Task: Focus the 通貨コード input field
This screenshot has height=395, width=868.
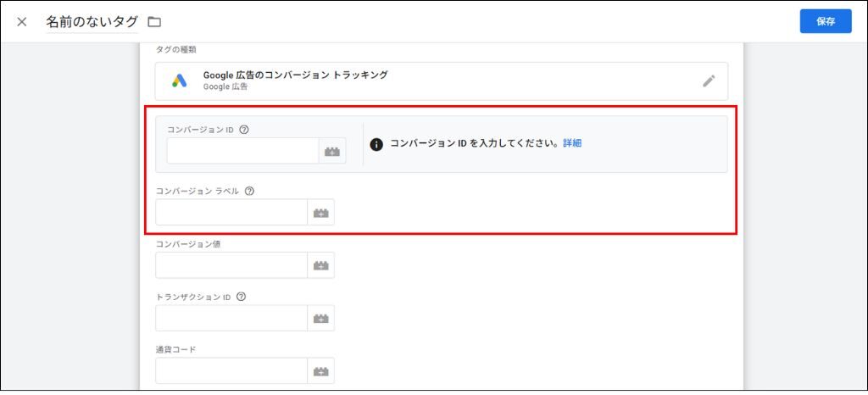Action: tap(231, 370)
